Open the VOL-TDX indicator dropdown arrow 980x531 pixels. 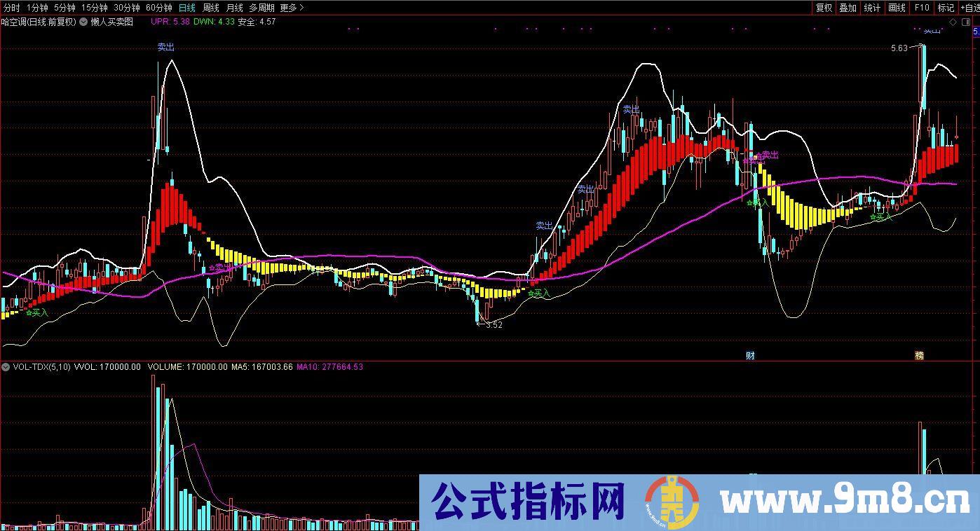tap(6, 366)
